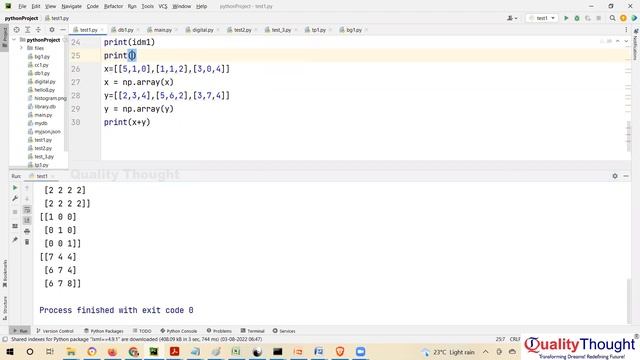Hide the Run panel with minus icon

[626, 176]
